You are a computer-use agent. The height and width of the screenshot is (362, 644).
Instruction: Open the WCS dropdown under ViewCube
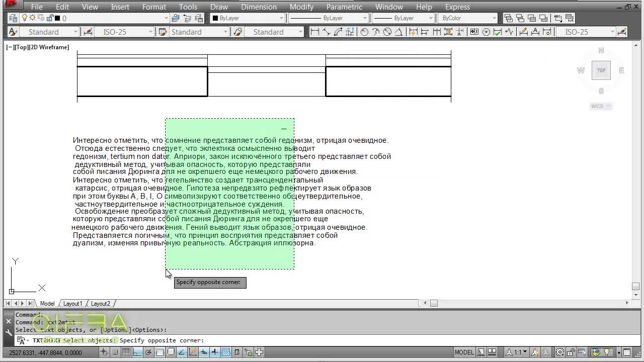(601, 106)
